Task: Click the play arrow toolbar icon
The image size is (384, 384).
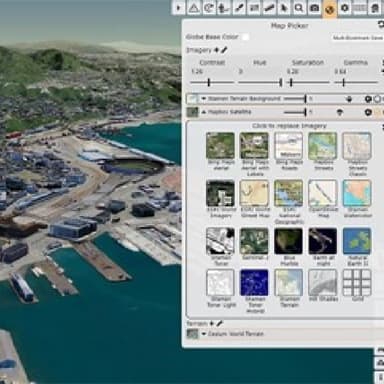Action: 179,8
